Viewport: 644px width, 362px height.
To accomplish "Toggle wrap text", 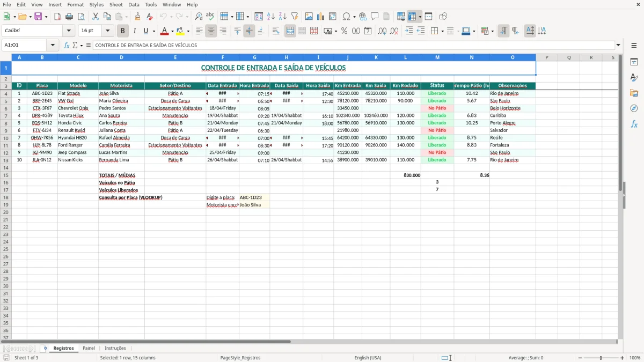I will click(276, 31).
